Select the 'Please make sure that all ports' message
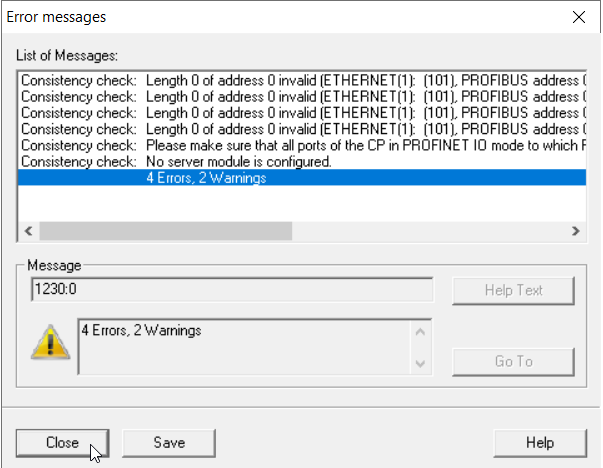This screenshot has height=468, width=603. [x=300, y=145]
